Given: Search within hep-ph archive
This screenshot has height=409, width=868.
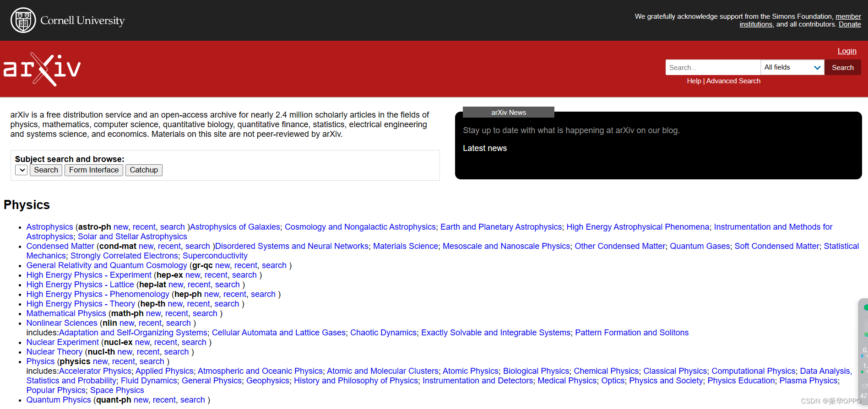Looking at the screenshot, I should 263,294.
